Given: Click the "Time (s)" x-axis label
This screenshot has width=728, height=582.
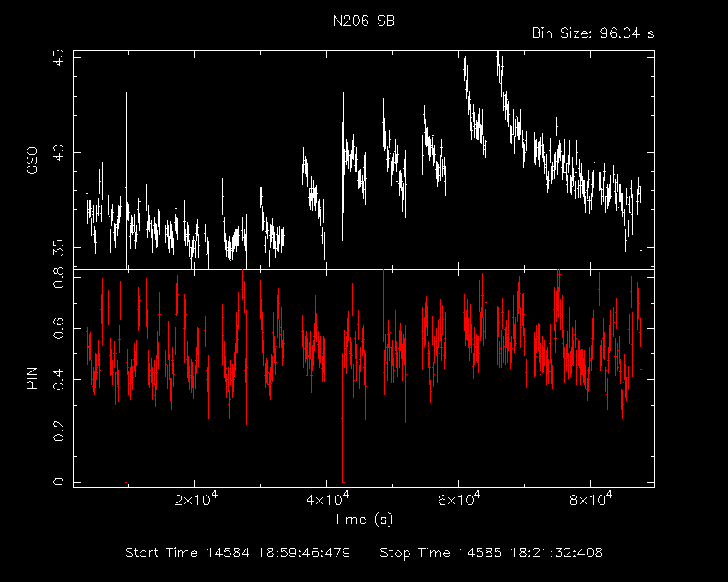Looking at the screenshot, I should click(x=363, y=519).
